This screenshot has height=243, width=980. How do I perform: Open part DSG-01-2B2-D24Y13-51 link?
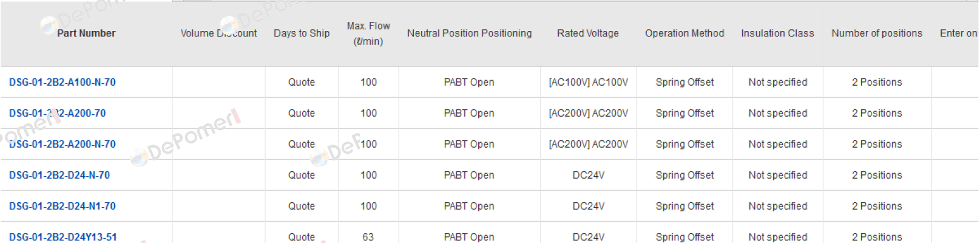click(x=63, y=237)
